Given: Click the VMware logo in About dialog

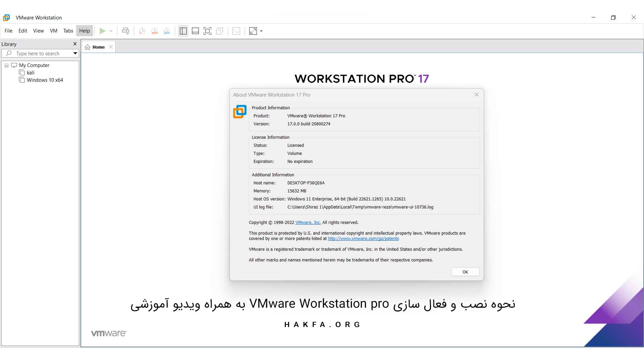Looking at the screenshot, I should [240, 112].
